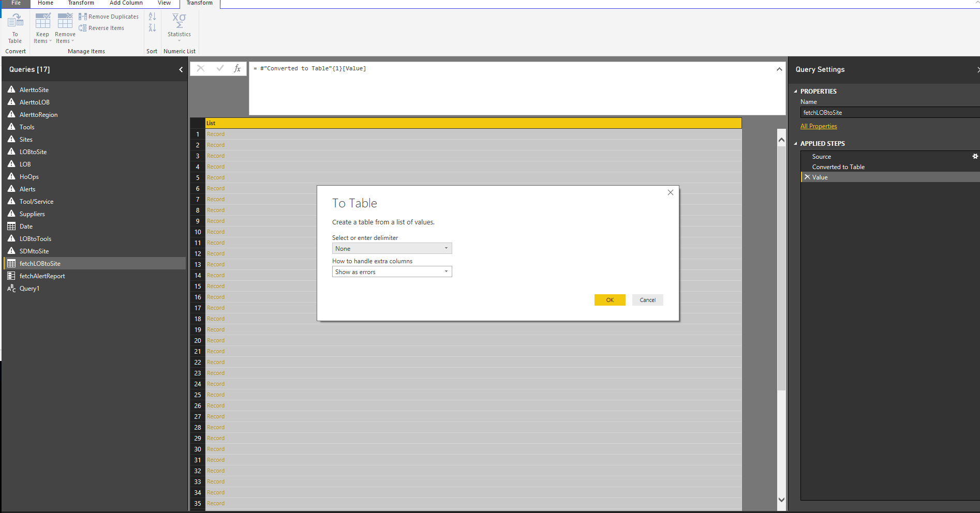Collapse the formula bar chevron

coord(779,69)
